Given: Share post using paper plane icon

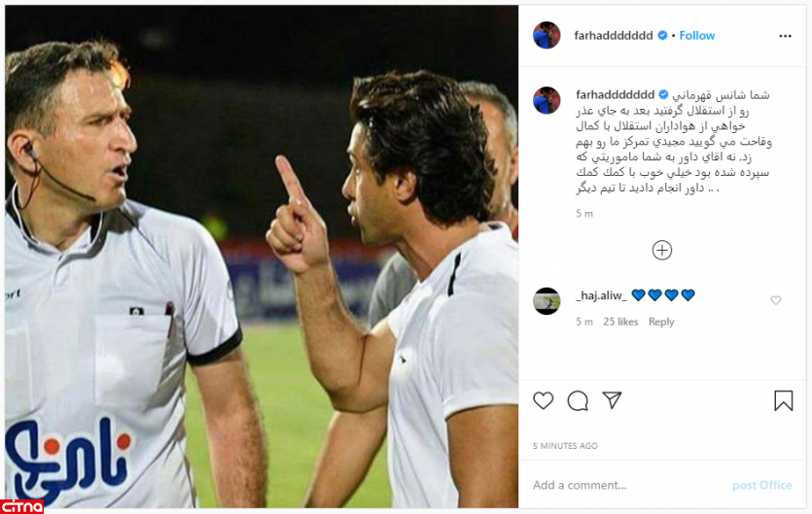Looking at the screenshot, I should (612, 400).
